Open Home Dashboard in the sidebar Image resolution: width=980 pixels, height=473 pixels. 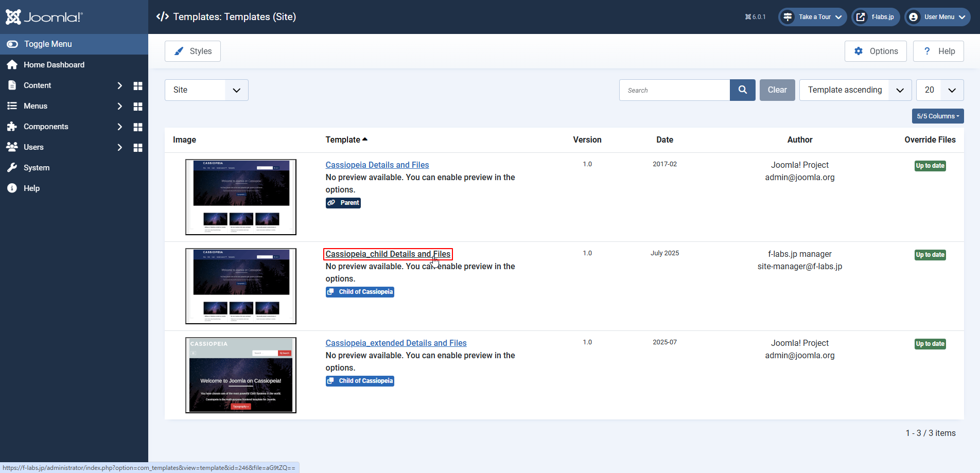pos(54,65)
